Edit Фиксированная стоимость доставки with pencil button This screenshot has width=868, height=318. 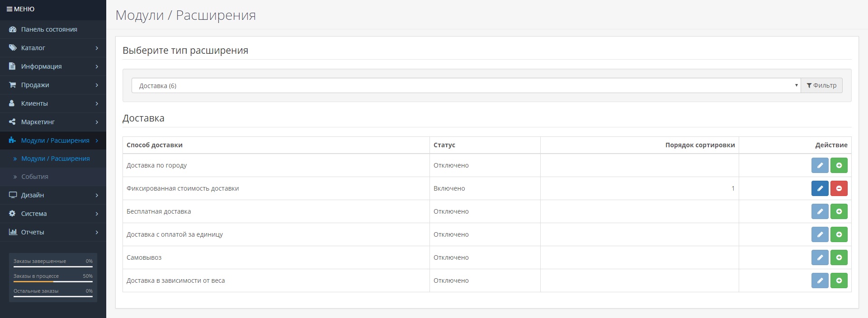(820, 188)
